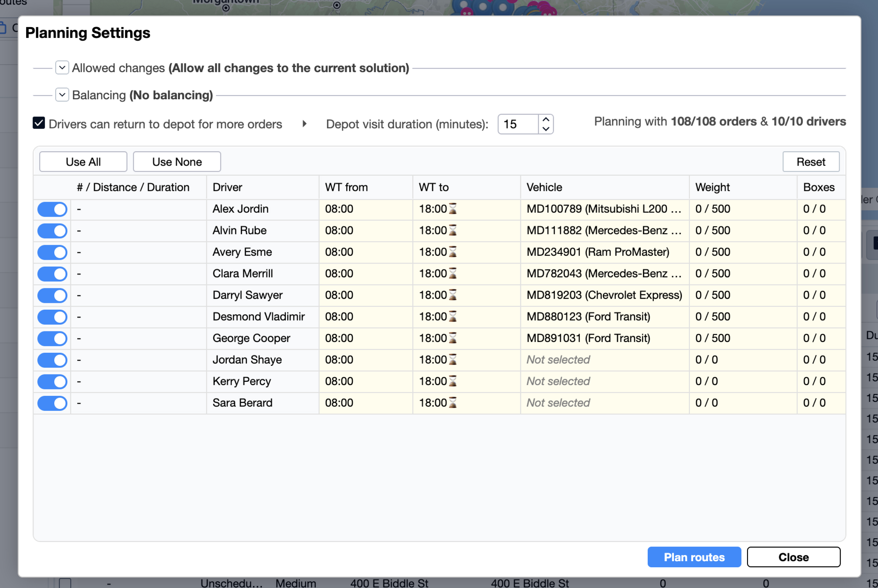Click hourglass icon in Alvin Rube row
Image resolution: width=878 pixels, height=588 pixels.
[x=453, y=230]
